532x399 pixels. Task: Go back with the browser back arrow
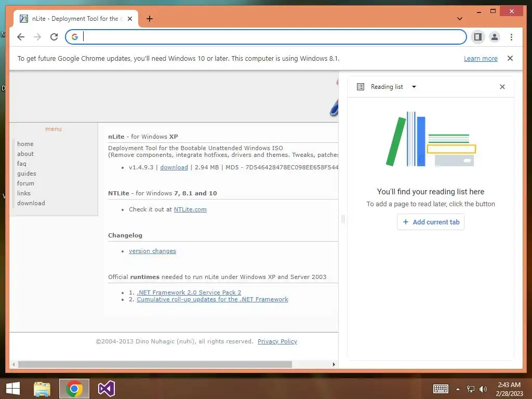[21, 37]
